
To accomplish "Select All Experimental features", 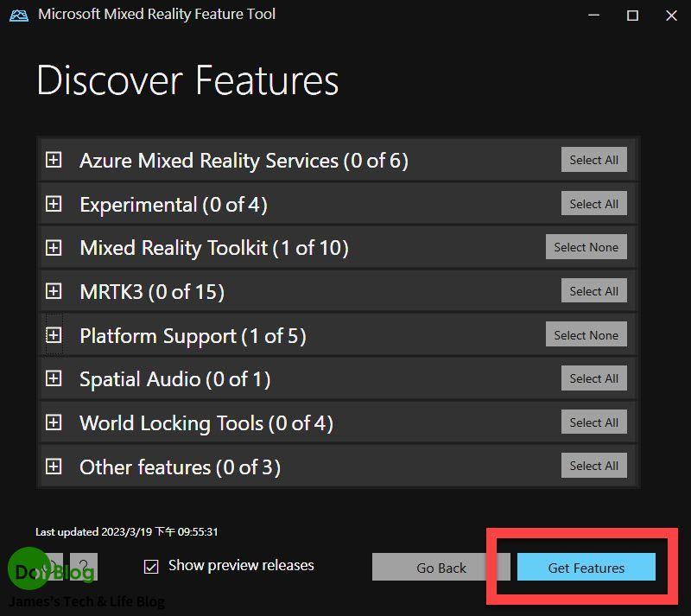I will click(593, 204).
